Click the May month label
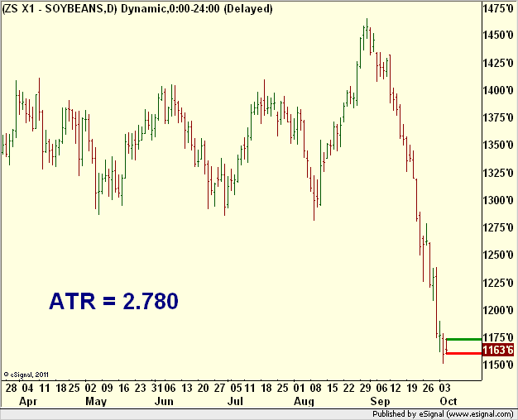518x420 pixels. point(96,402)
